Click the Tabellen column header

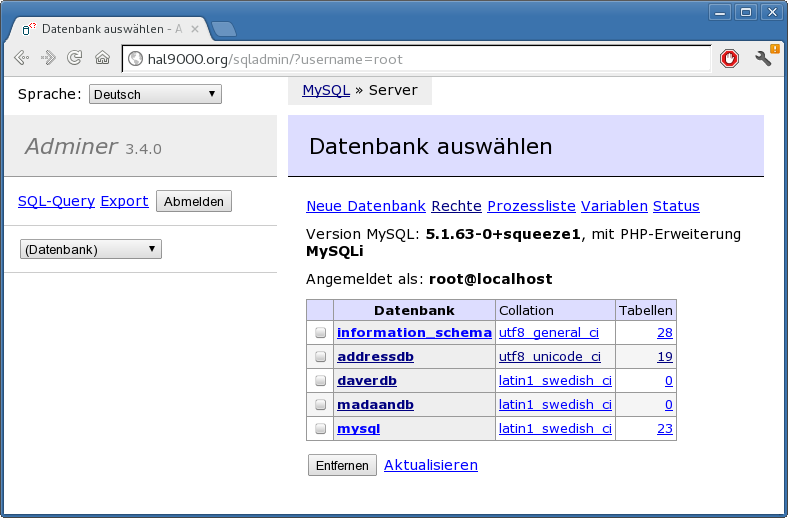tap(646, 310)
